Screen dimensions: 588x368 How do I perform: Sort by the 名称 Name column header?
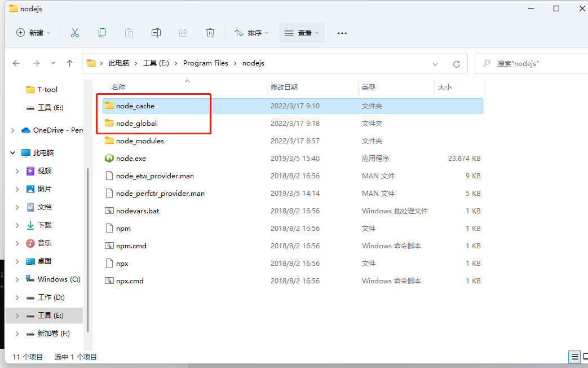[x=118, y=87]
